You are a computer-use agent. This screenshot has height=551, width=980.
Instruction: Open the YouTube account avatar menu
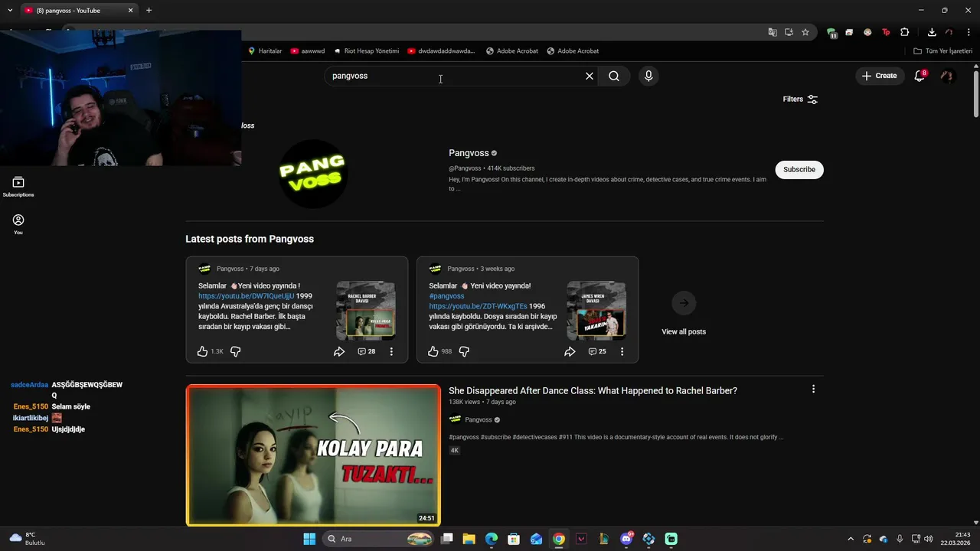pyautogui.click(x=947, y=76)
